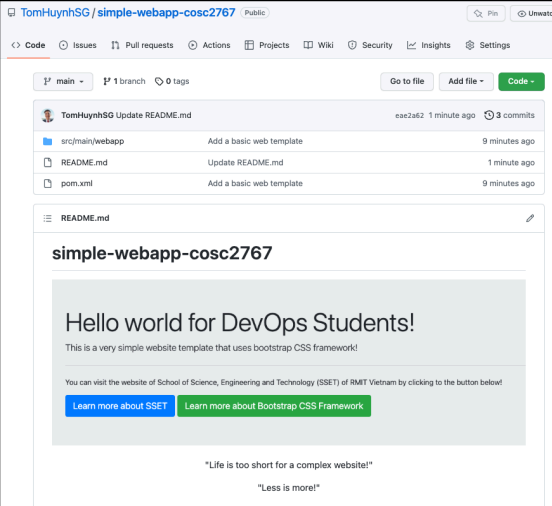
Task: Edit README with the pencil icon
Action: pyautogui.click(x=530, y=218)
